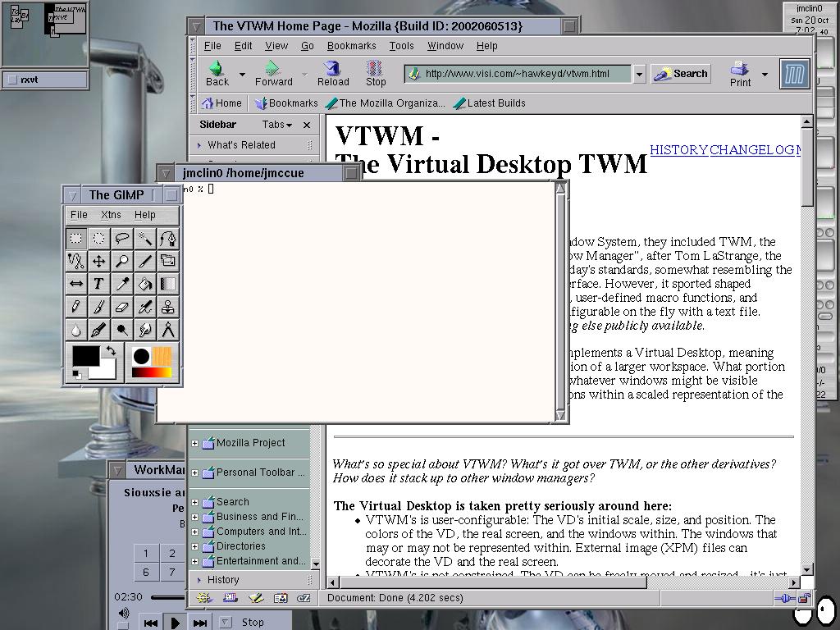Close the Mozilla sidebar with the X
Image resolution: width=840 pixels, height=630 pixels.
coord(307,125)
